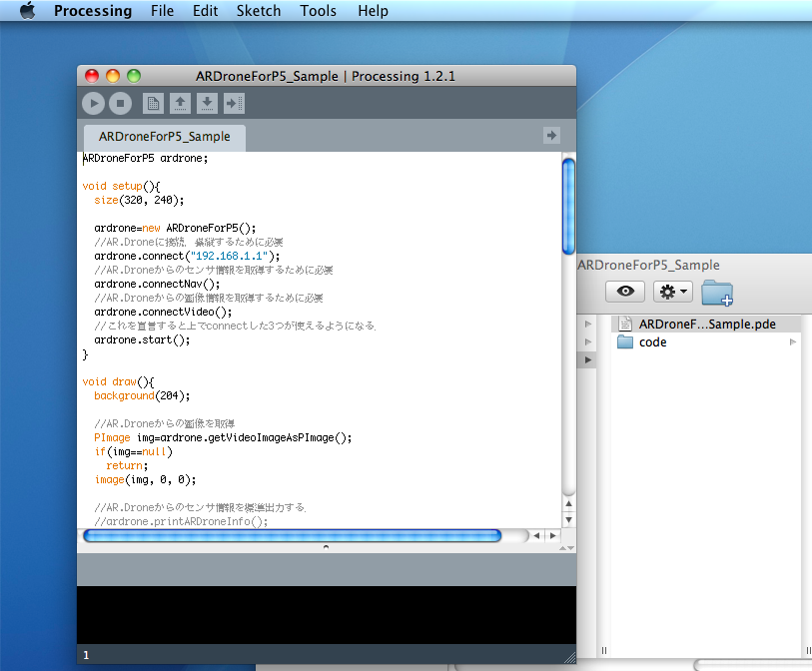812x671 pixels.
Task: Select the ARDroneForP5_Sample editor tab
Action: [165, 137]
